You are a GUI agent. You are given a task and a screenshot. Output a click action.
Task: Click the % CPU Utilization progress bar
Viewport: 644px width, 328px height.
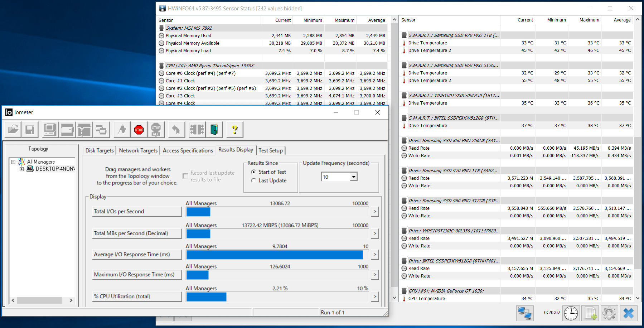point(277,297)
